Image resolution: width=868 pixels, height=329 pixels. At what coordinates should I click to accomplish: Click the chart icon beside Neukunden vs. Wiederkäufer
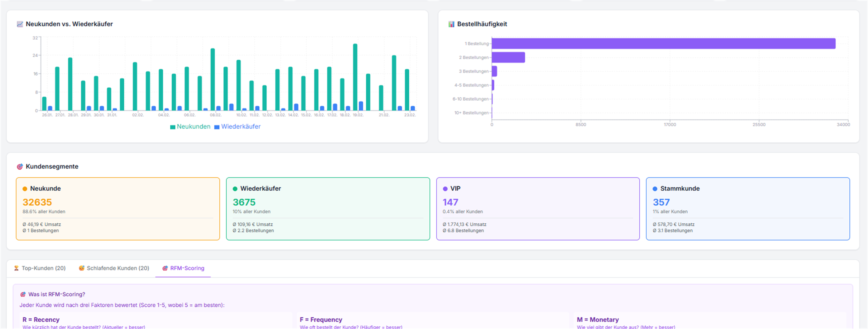pyautogui.click(x=20, y=24)
